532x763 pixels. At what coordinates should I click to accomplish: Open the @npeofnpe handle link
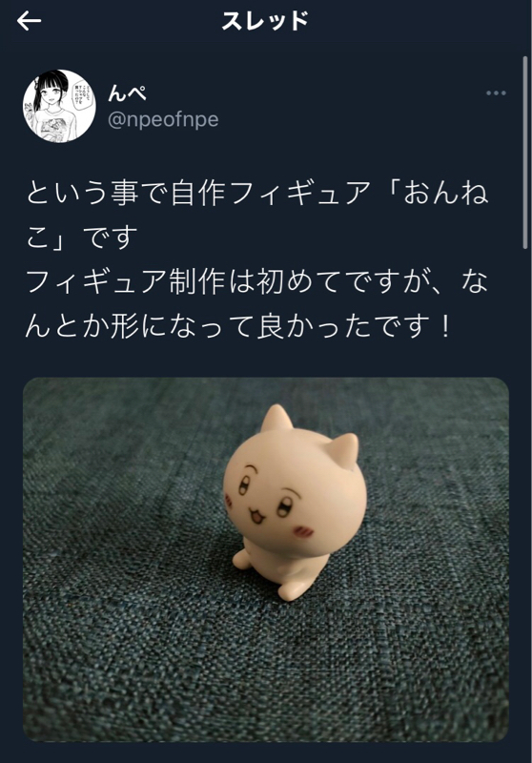(163, 119)
